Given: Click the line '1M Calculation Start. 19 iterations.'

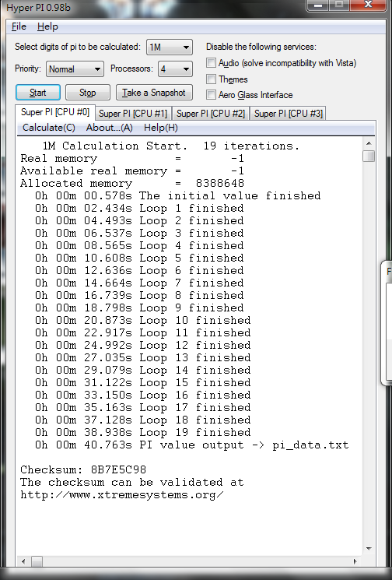Looking at the screenshot, I should point(170,146).
